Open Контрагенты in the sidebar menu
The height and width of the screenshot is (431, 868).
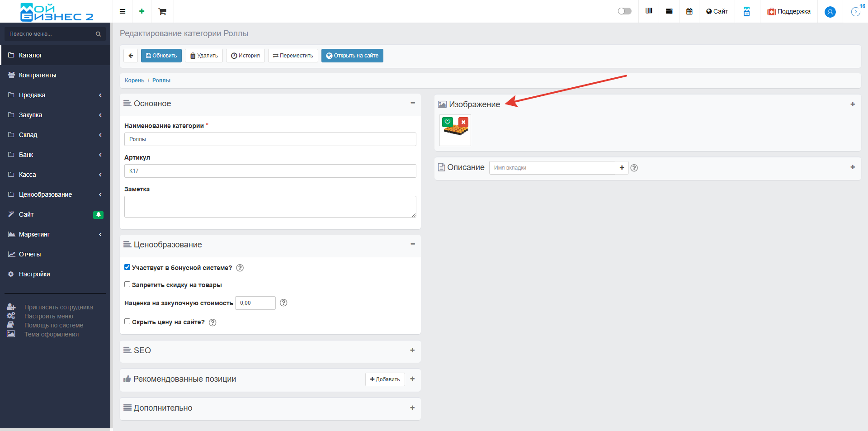(x=38, y=75)
